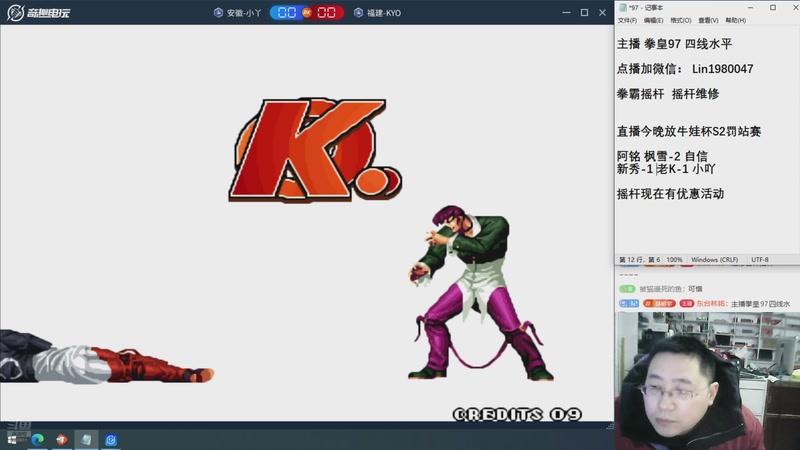This screenshot has height=450, width=800.
Task: Click the knocked-out fighter on the ground
Action: click(x=107, y=357)
